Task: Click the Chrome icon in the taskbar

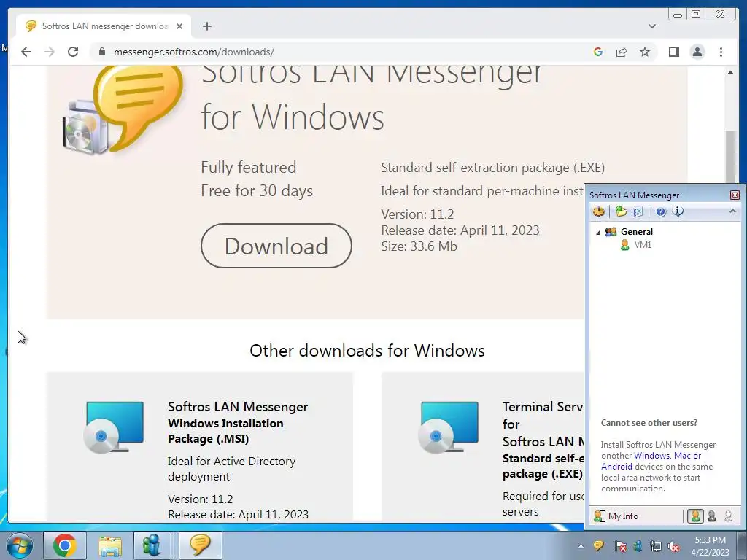Action: pyautogui.click(x=64, y=545)
